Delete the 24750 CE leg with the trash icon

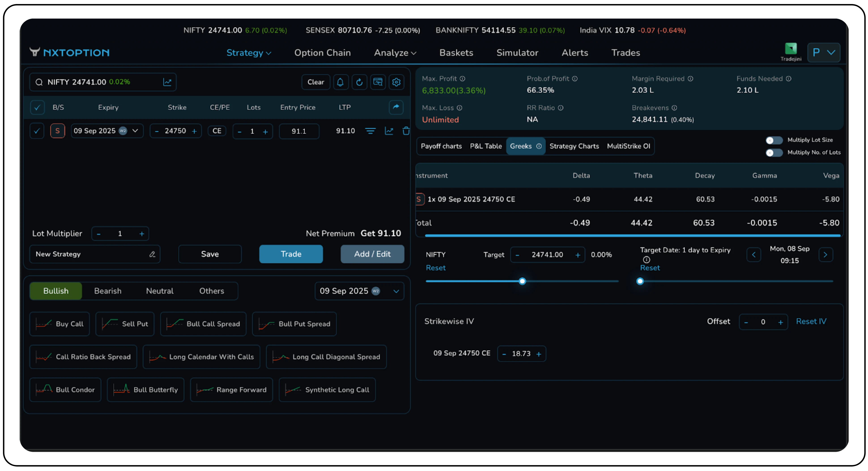406,131
